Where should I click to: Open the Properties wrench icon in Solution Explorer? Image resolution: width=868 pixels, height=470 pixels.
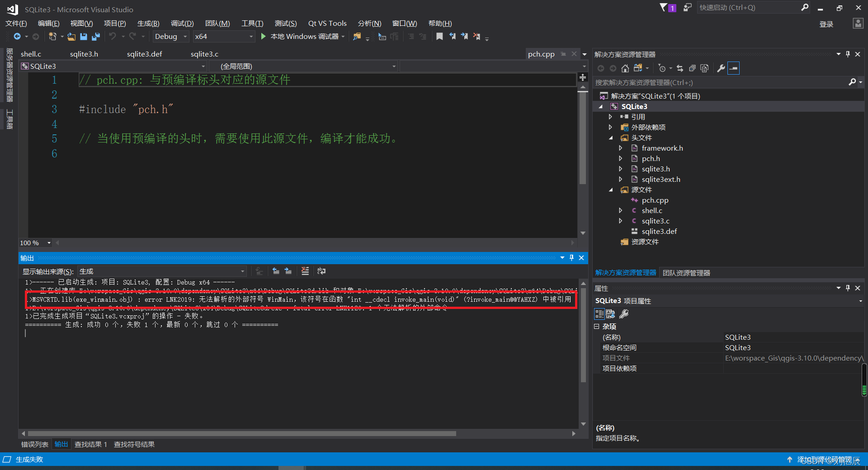coord(721,68)
